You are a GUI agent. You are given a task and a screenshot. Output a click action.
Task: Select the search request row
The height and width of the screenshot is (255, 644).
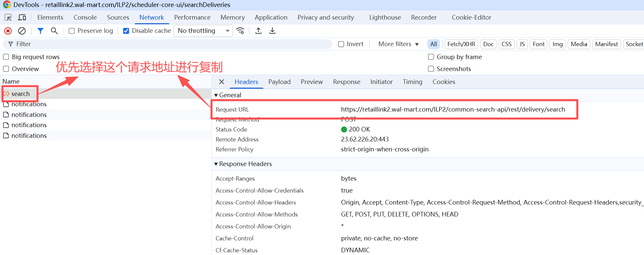point(106,94)
